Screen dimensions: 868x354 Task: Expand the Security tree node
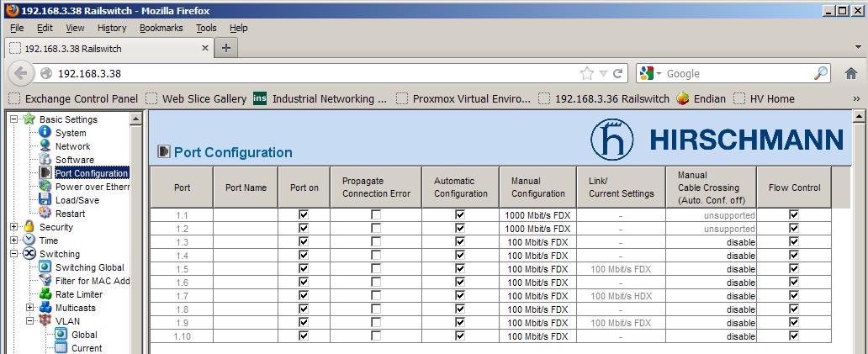click(x=13, y=227)
